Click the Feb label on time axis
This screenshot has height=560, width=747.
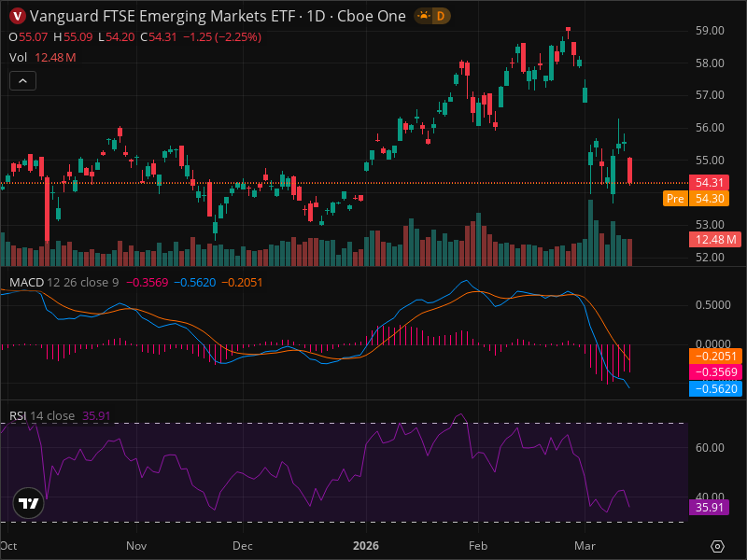pos(478,546)
